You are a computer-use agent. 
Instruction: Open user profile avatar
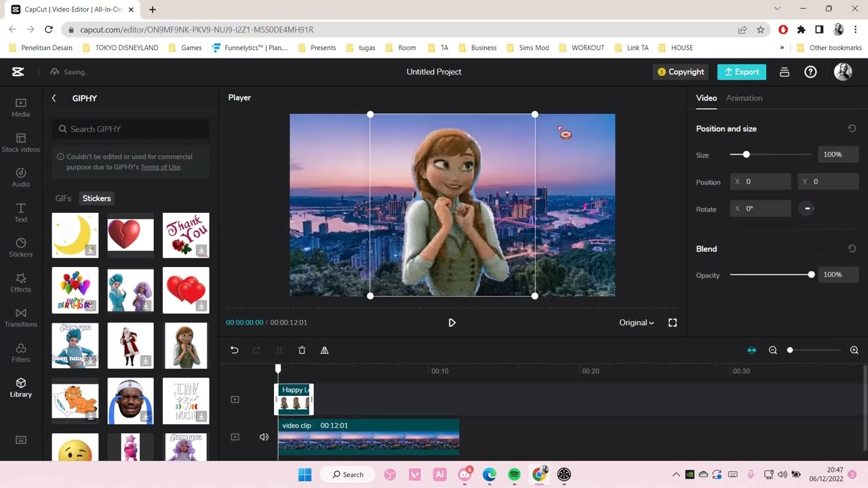[843, 72]
